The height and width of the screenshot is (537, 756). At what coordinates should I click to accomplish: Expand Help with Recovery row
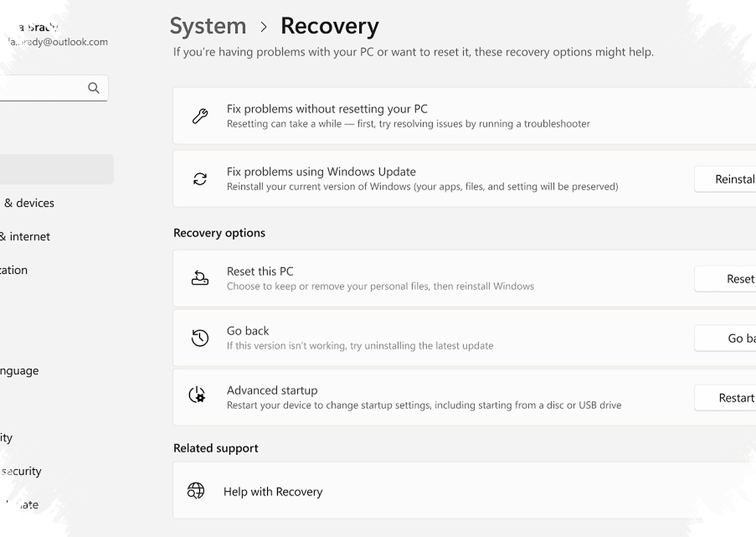point(464,491)
